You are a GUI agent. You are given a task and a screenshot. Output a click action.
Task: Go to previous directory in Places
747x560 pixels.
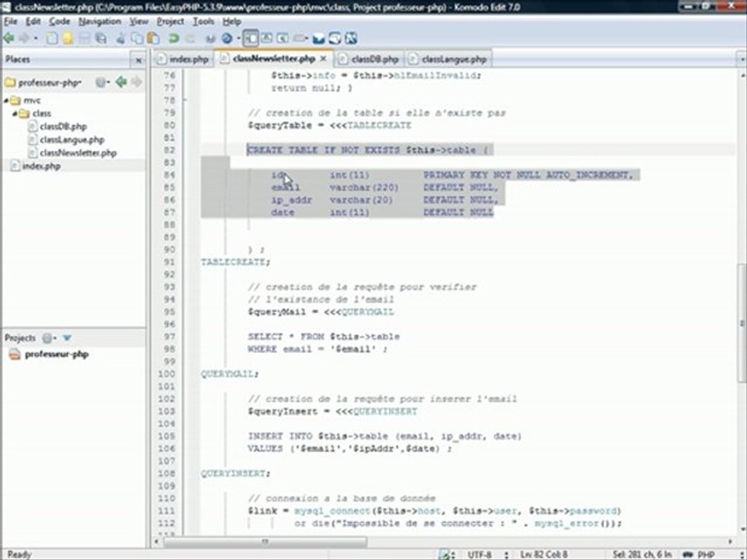[x=121, y=82]
